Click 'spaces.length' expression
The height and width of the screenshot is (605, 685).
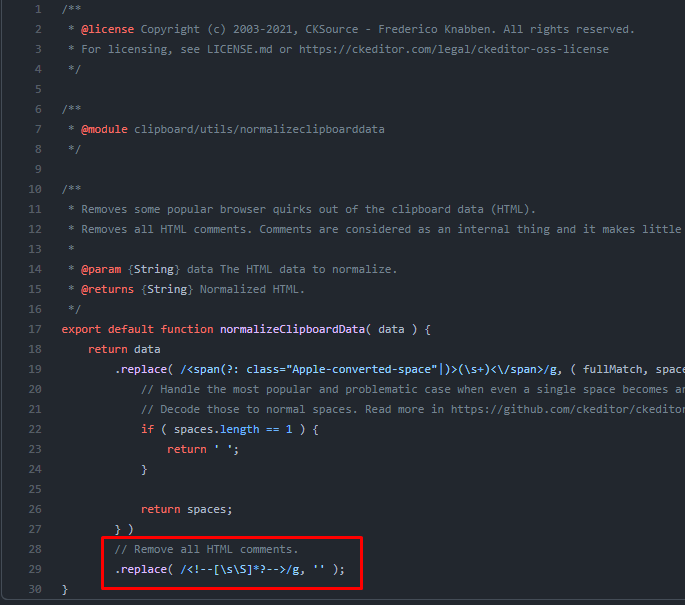[x=217, y=429]
